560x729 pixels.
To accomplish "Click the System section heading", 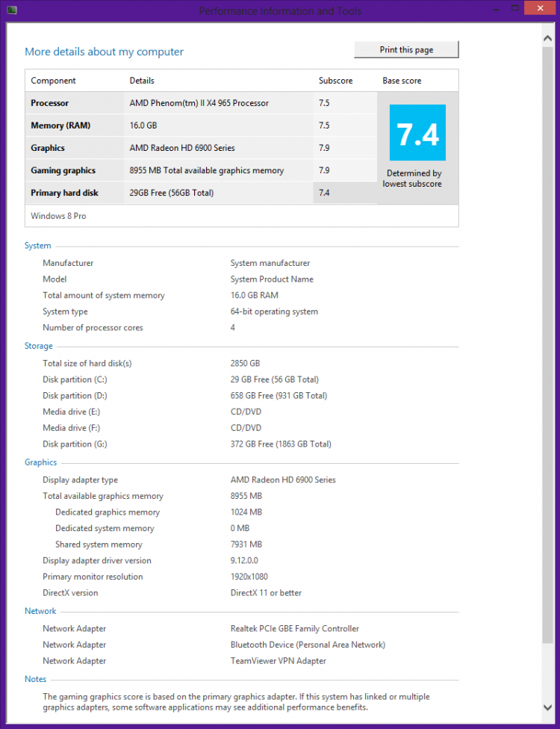I will point(37,246).
